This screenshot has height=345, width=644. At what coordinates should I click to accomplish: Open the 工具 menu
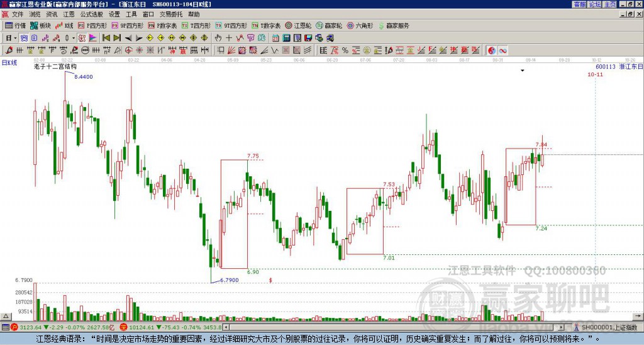(131, 14)
